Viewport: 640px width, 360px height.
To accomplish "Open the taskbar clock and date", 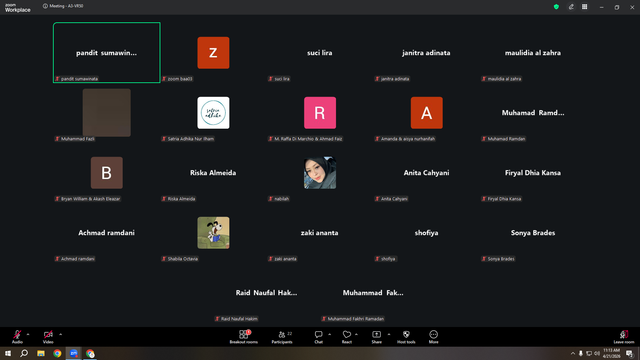I will (611, 353).
